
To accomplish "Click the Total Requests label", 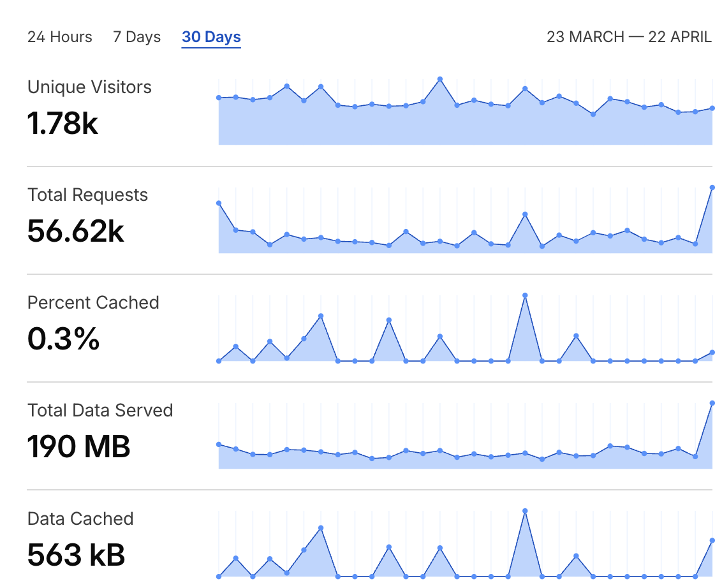I will (x=88, y=195).
